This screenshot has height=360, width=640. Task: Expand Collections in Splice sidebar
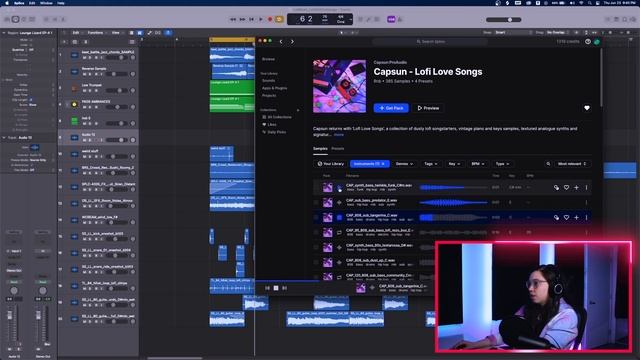coord(298,110)
